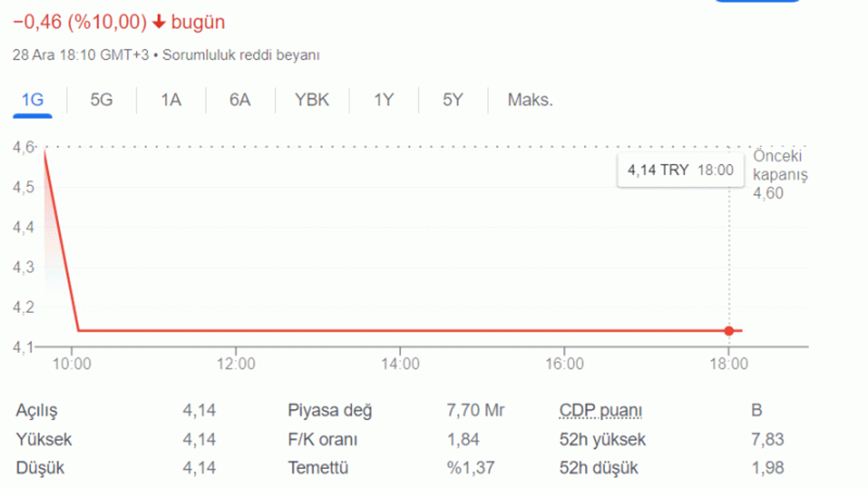Click the CDP puanı label
This screenshot has width=868, height=488.
(x=601, y=411)
